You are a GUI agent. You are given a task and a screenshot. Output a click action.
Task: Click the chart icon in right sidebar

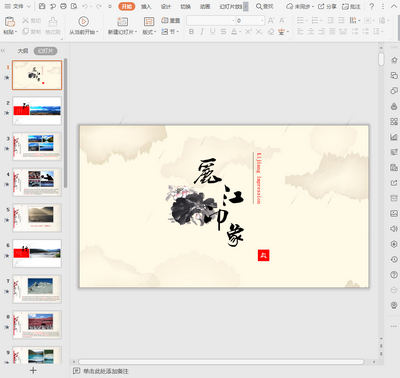(394, 137)
